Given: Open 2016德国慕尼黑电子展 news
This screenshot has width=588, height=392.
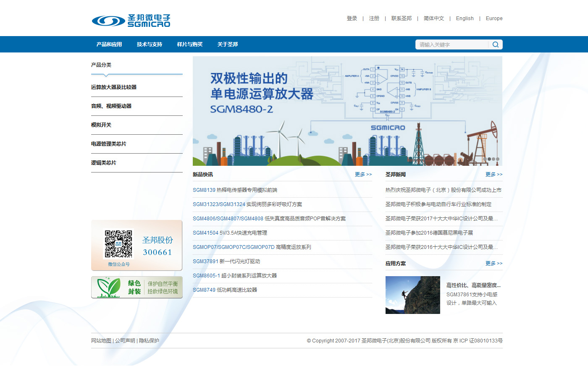Looking at the screenshot, I should pyautogui.click(x=429, y=233).
